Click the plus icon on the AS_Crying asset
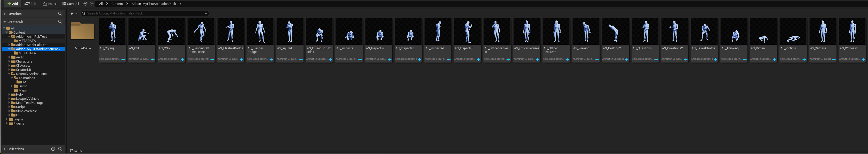 123,60
